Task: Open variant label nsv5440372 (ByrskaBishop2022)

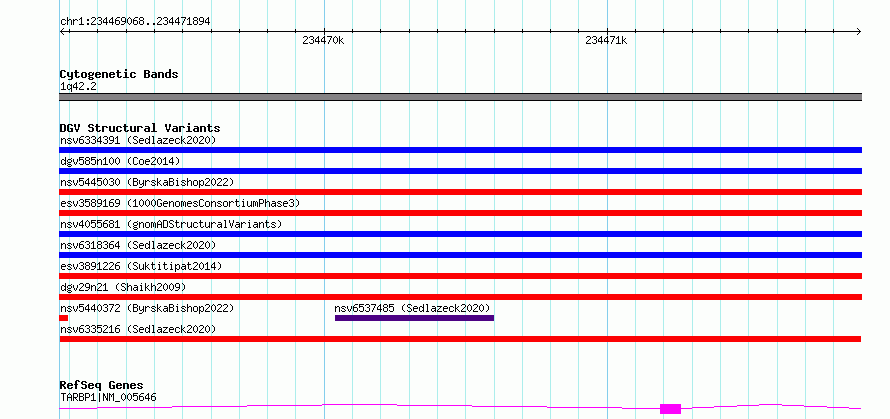Action: coord(147,308)
